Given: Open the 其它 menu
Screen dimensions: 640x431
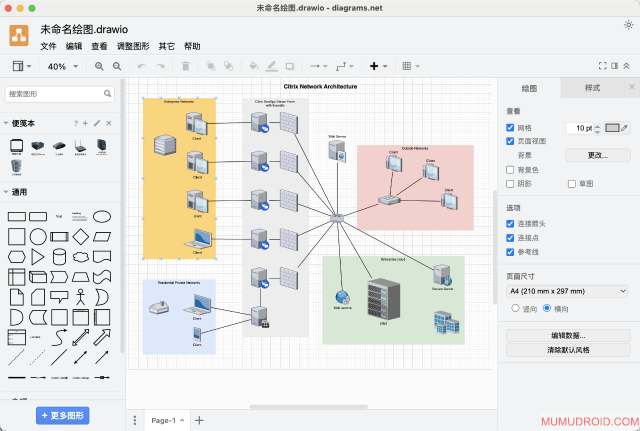Looking at the screenshot, I should click(x=167, y=46).
